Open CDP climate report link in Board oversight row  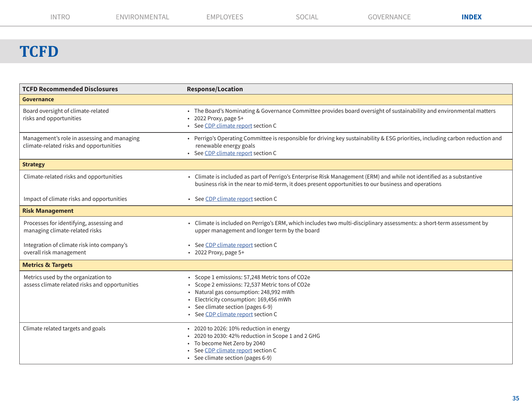[228, 126]
